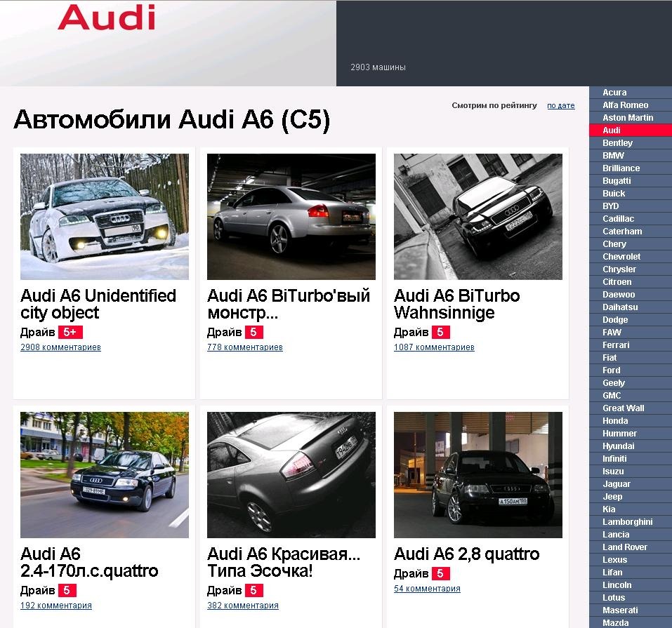Open the 'Audi A6 Красивая... Типа Эсочка!' title
Viewport: 672px width, 628px height.
(x=284, y=563)
